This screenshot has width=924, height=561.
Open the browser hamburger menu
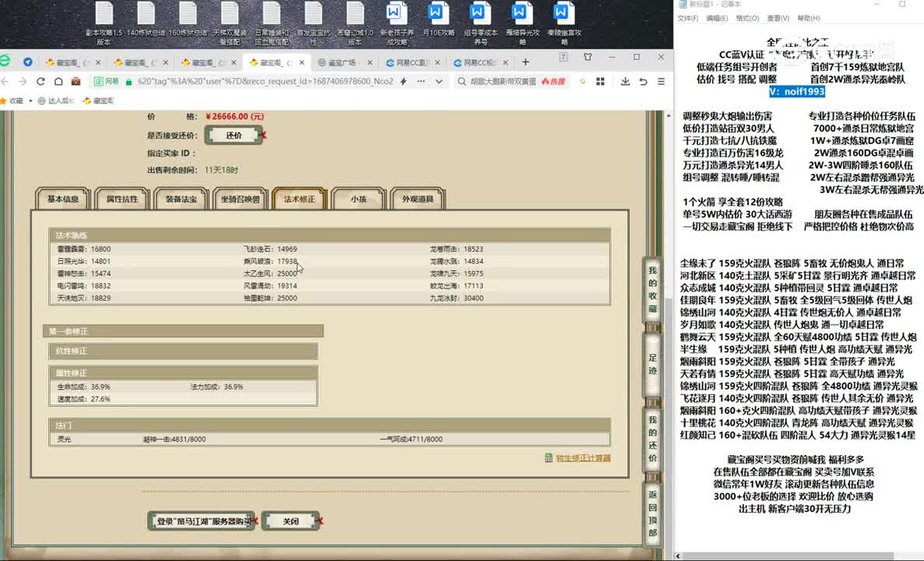click(661, 81)
